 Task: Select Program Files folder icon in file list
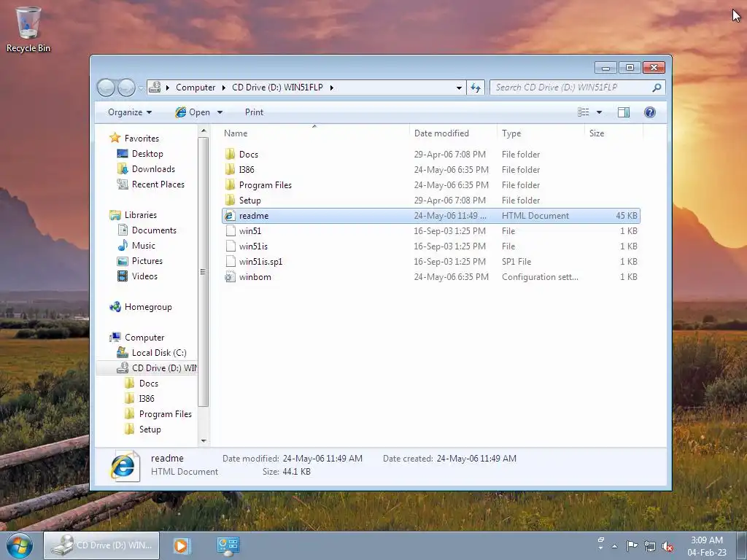click(x=230, y=184)
